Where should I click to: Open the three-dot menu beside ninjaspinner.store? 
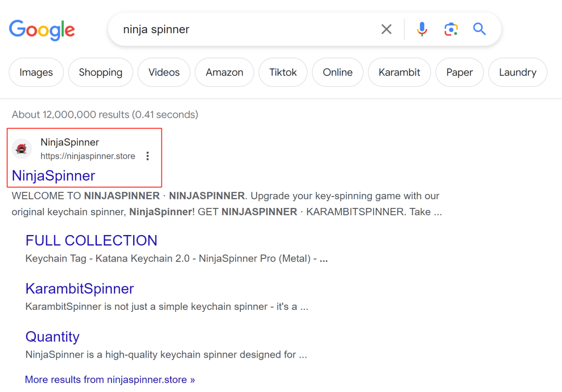148,156
